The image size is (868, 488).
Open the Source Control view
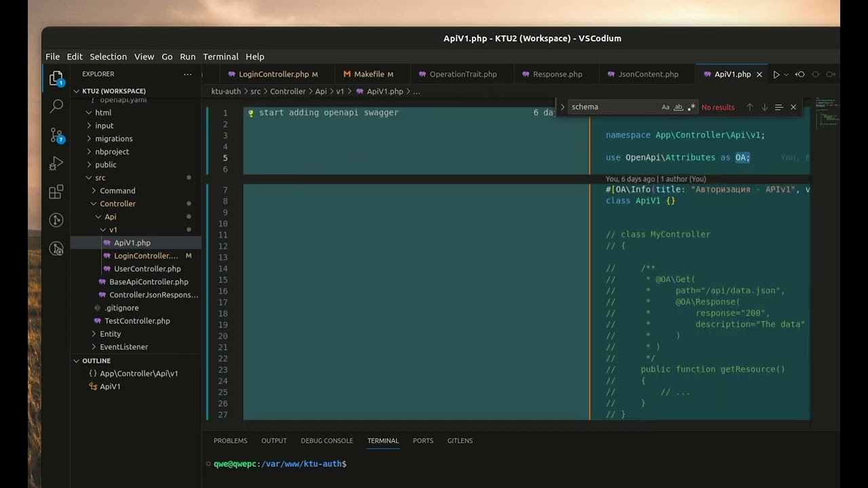click(57, 135)
